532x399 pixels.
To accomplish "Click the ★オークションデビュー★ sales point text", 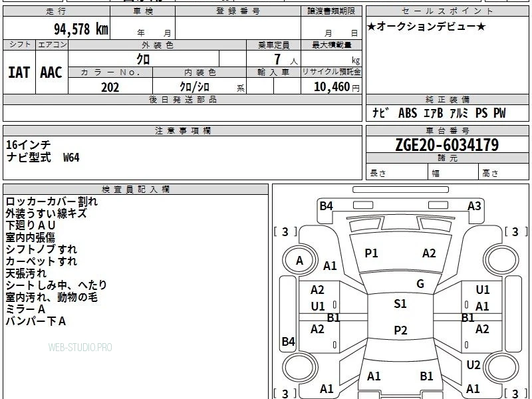I will [x=426, y=27].
